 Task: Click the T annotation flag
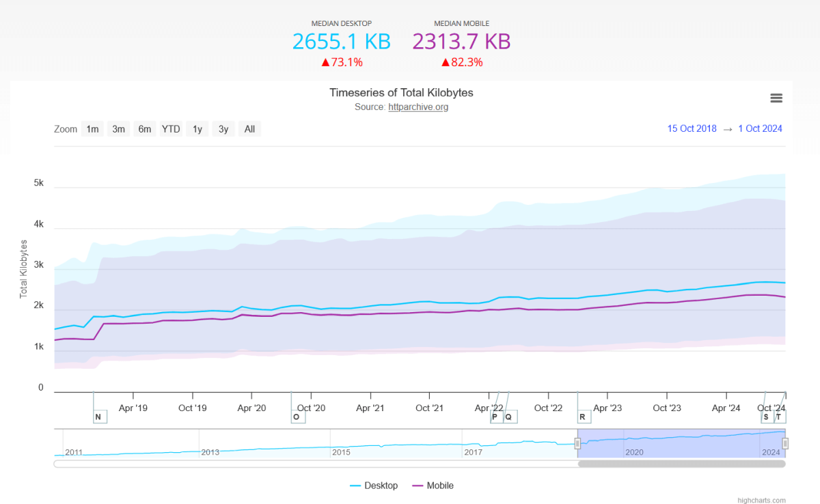pos(780,417)
